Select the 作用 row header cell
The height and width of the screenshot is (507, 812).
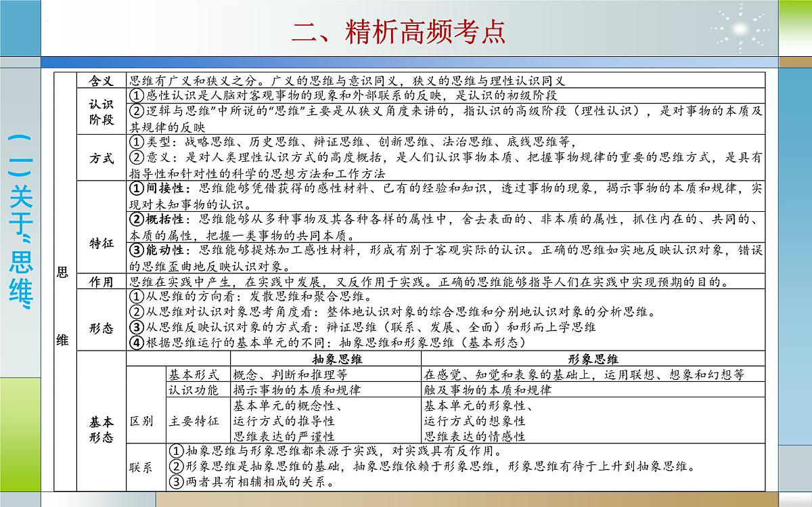101,282
